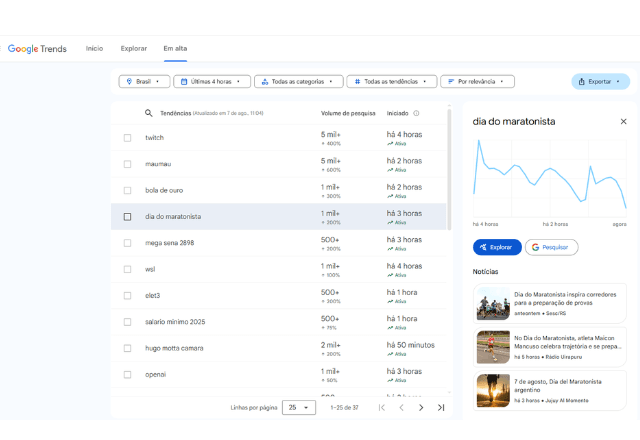Check the elet3 row checkbox
The height and width of the screenshot is (440, 640).
point(127,296)
